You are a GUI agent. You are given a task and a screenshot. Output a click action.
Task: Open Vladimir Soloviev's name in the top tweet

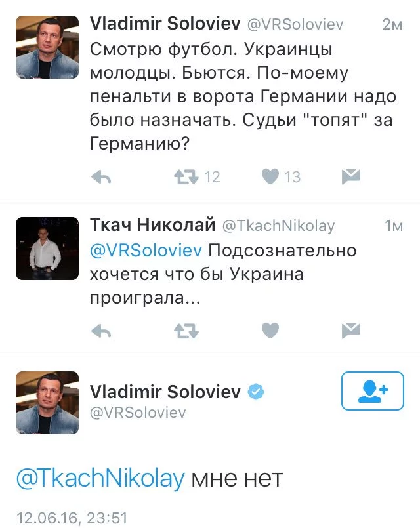(164, 25)
